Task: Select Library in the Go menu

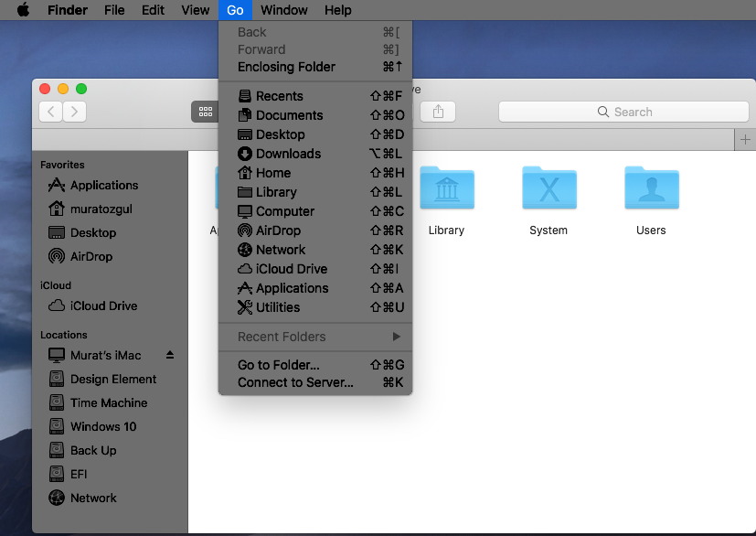Action: pos(315,192)
